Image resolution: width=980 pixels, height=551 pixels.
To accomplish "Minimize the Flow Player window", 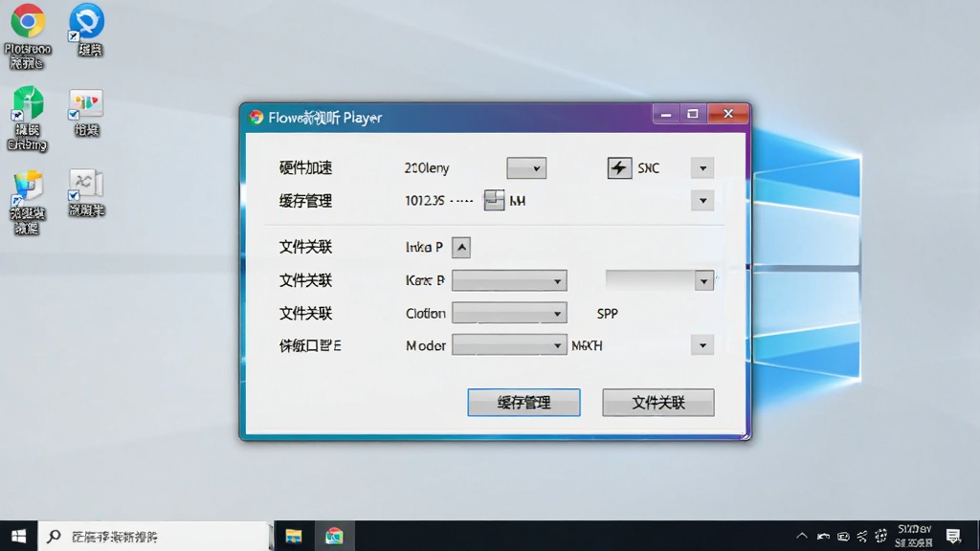I will (x=666, y=114).
